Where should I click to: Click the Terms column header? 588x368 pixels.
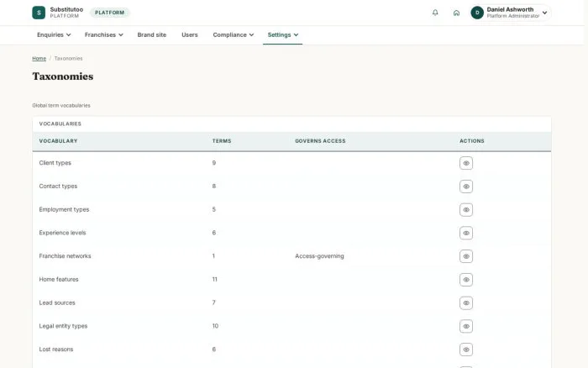tap(222, 141)
